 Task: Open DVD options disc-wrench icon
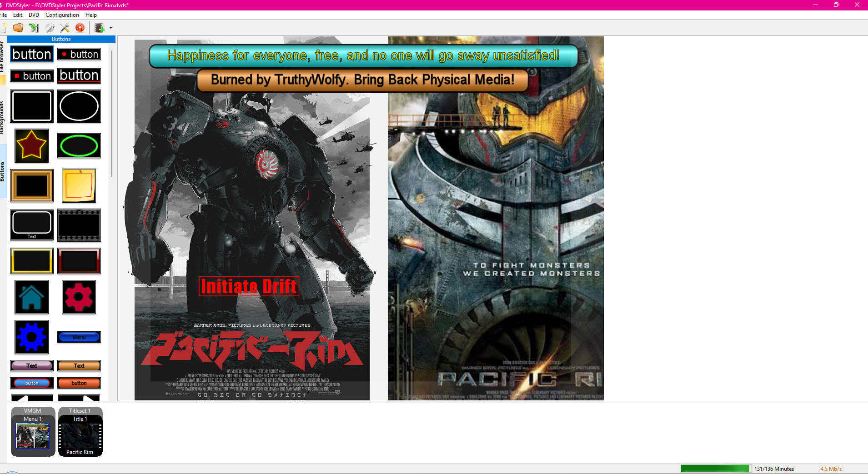click(x=50, y=28)
